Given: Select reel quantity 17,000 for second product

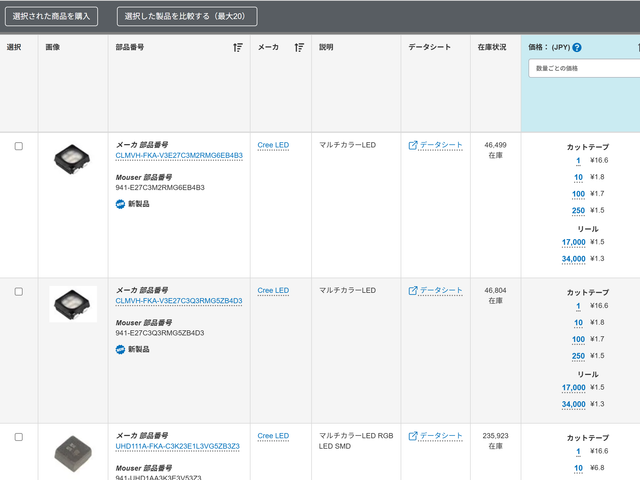Looking at the screenshot, I should [x=573, y=388].
